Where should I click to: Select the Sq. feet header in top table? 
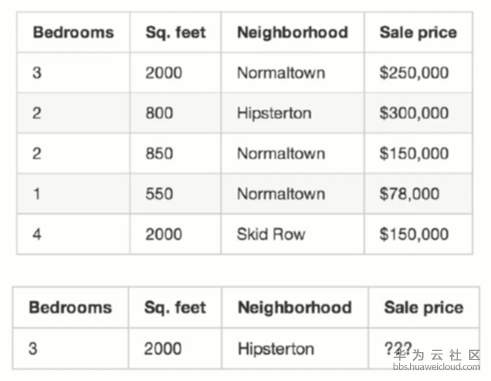(176, 32)
